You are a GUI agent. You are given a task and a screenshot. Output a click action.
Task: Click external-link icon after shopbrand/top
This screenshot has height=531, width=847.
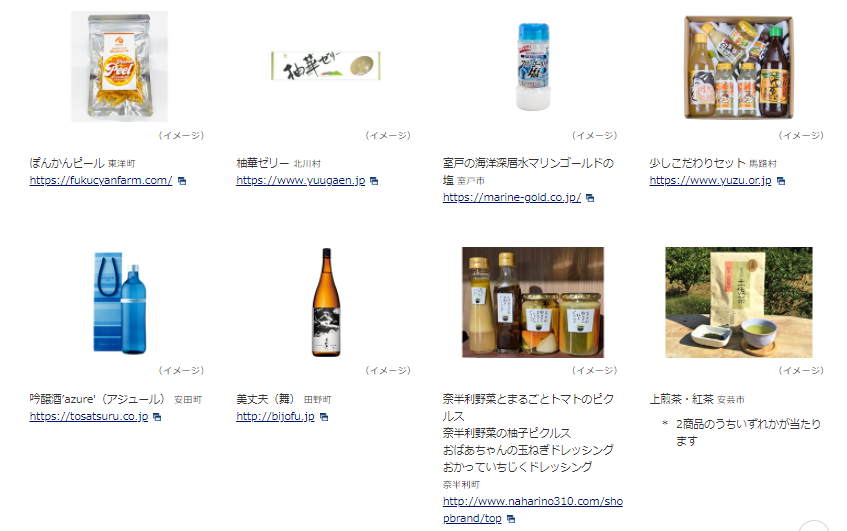pos(511,519)
